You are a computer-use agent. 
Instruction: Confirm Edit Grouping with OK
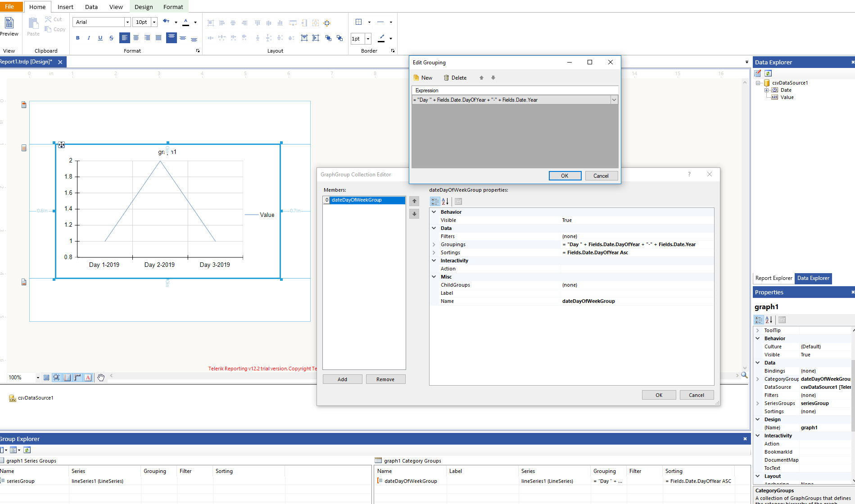[x=565, y=176]
